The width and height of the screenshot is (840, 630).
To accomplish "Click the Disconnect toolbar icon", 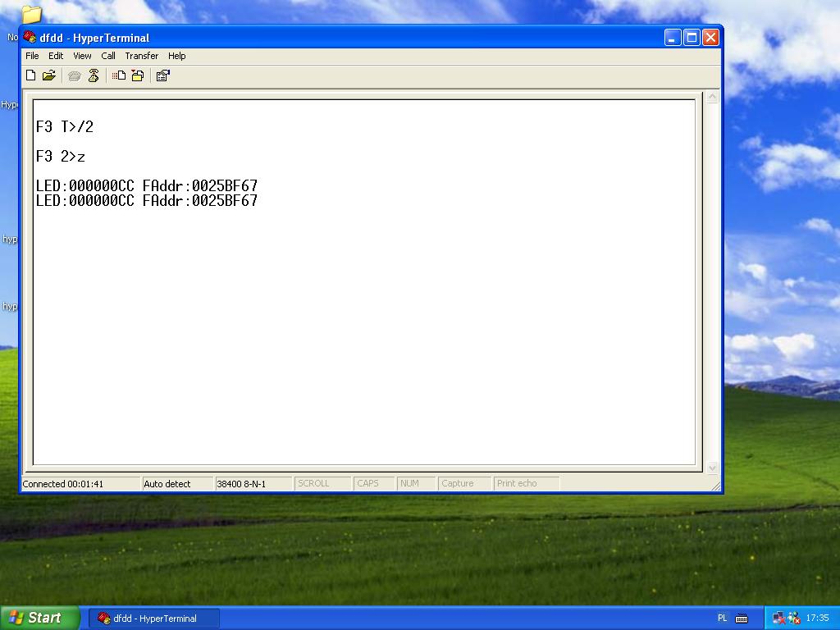I will click(94, 75).
